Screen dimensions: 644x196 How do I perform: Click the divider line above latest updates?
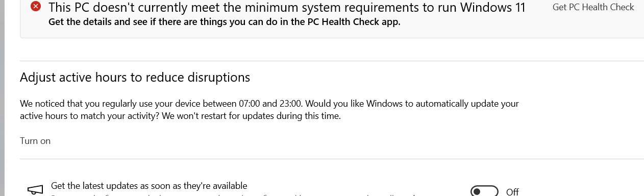pyautogui.click(x=332, y=159)
